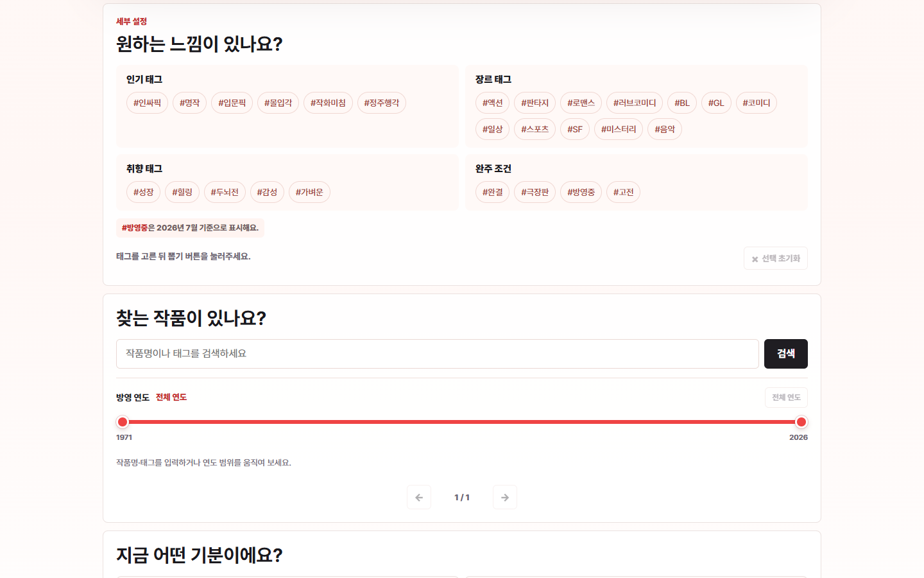The width and height of the screenshot is (924, 578).
Task: Select the #미스터리 genre tag
Action: pyautogui.click(x=619, y=129)
